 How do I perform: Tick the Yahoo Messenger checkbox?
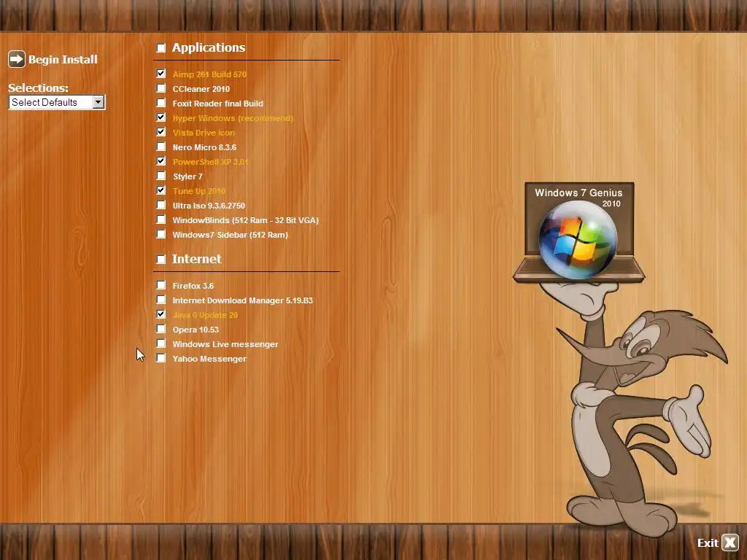pyautogui.click(x=161, y=358)
